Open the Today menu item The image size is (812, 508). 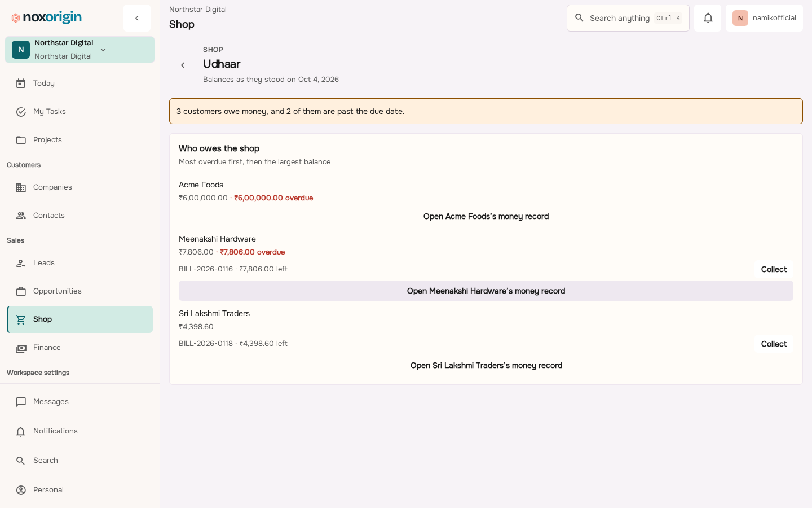(x=80, y=84)
